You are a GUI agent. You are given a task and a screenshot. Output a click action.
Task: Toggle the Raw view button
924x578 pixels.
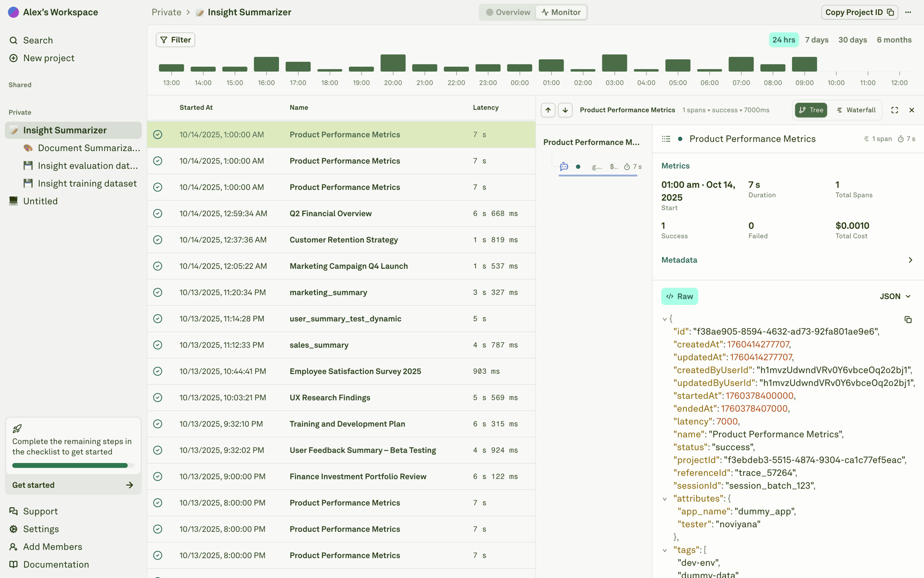[x=680, y=297]
